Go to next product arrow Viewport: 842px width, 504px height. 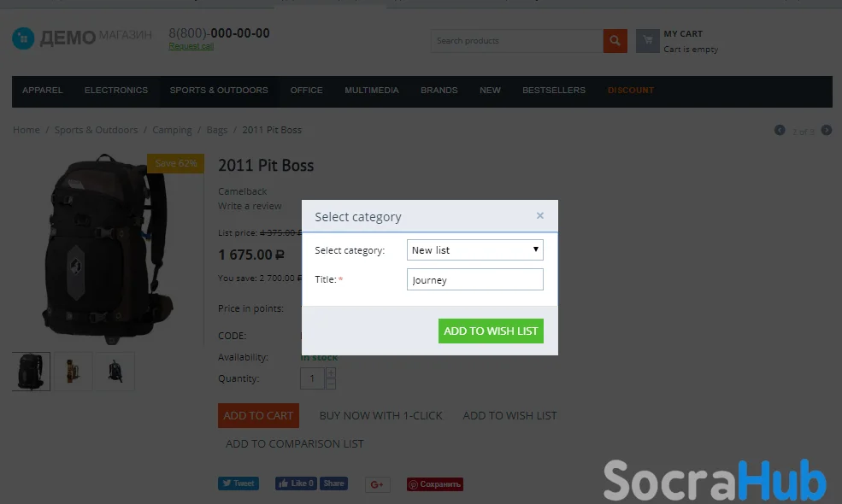[827, 131]
